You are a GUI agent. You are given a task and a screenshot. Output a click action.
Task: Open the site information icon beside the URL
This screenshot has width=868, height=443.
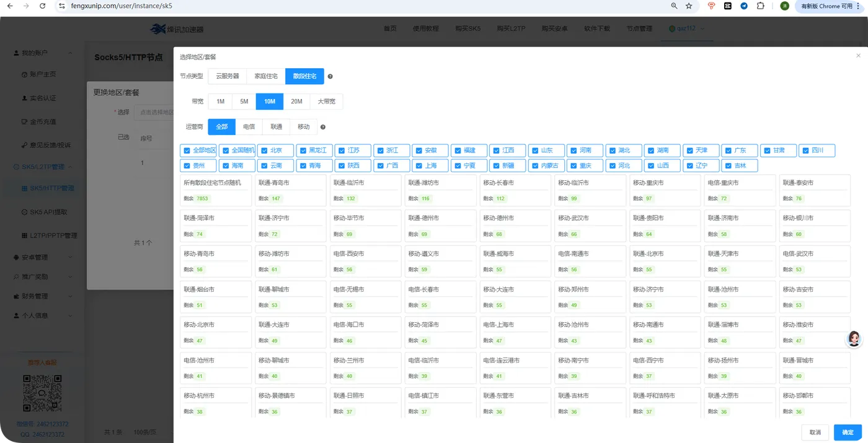(61, 6)
